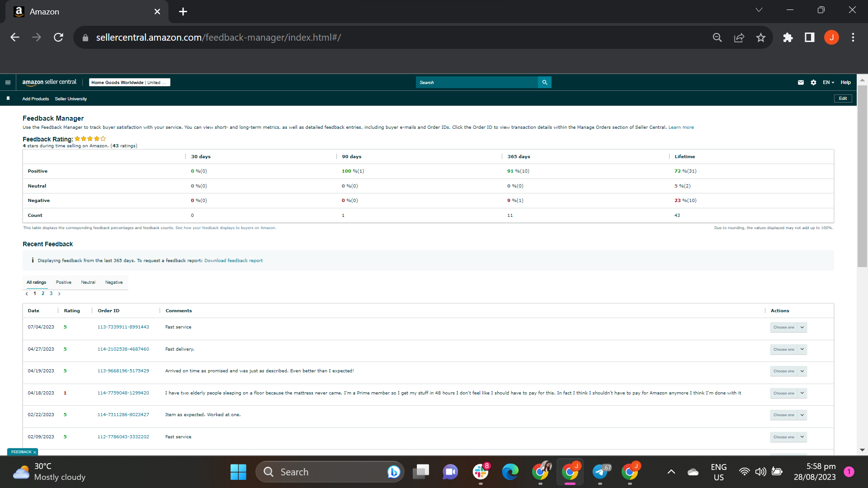This screenshot has width=868, height=488.
Task: Open the Home Goods Worldwide store selector
Action: tap(129, 82)
